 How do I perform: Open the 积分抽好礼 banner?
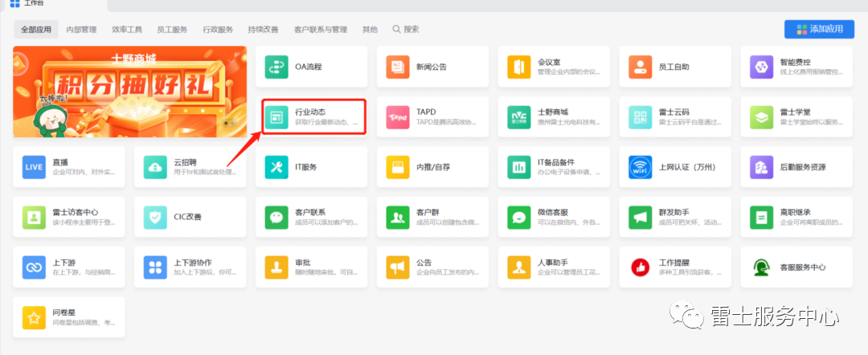(129, 92)
